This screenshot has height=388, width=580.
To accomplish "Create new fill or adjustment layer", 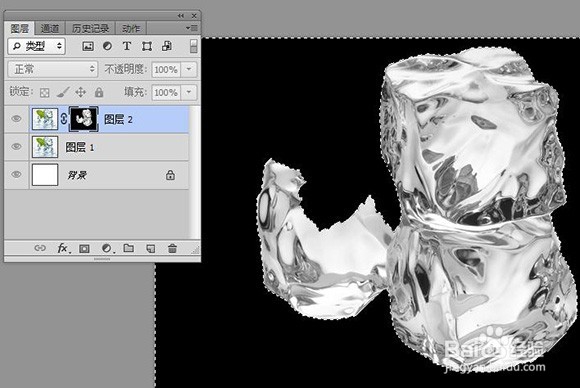I will [x=107, y=248].
